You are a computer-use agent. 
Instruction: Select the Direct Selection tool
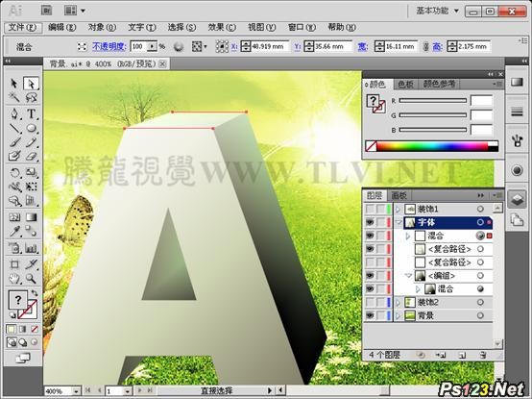coord(31,84)
